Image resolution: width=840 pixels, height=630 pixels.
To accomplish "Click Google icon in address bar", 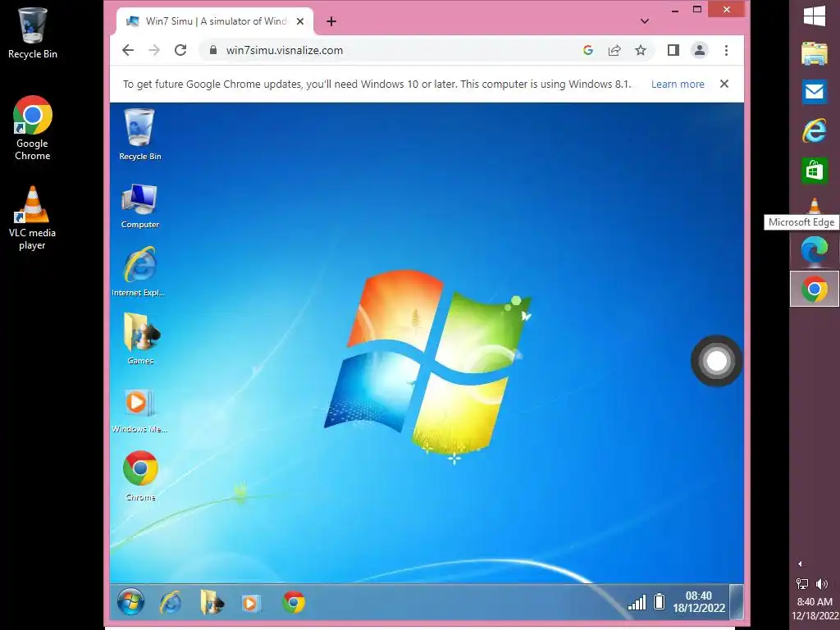I will [x=587, y=50].
